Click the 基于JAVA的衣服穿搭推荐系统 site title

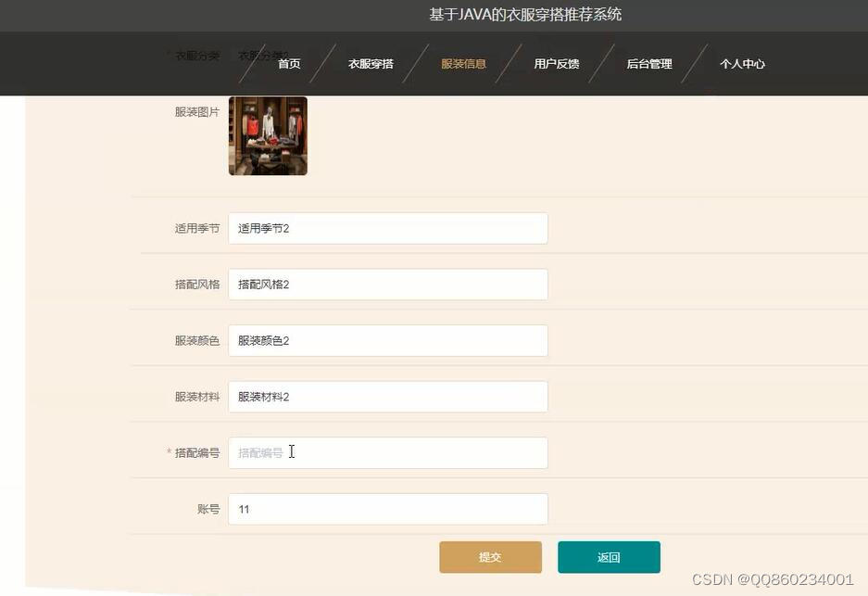tap(525, 15)
